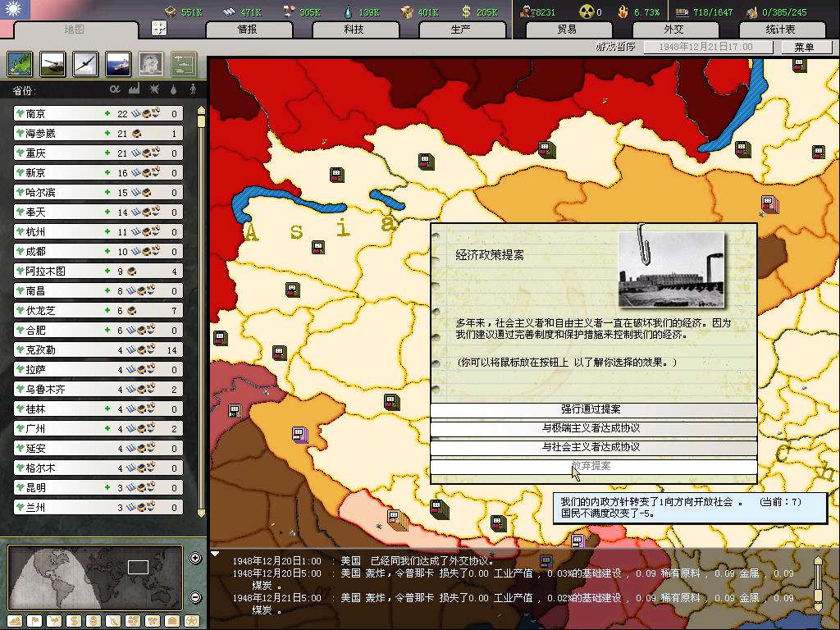
Task: Sort provinces by the asterisk column icon
Action: 154,89
